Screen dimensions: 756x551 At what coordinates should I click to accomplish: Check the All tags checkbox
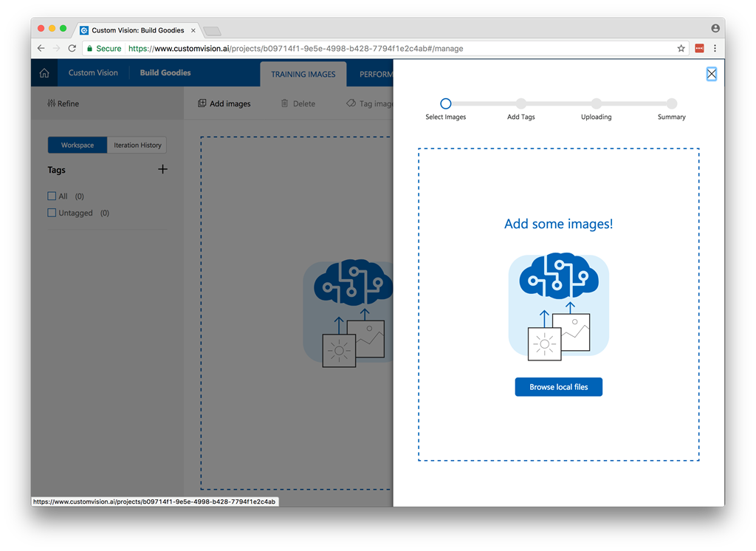[x=52, y=196]
